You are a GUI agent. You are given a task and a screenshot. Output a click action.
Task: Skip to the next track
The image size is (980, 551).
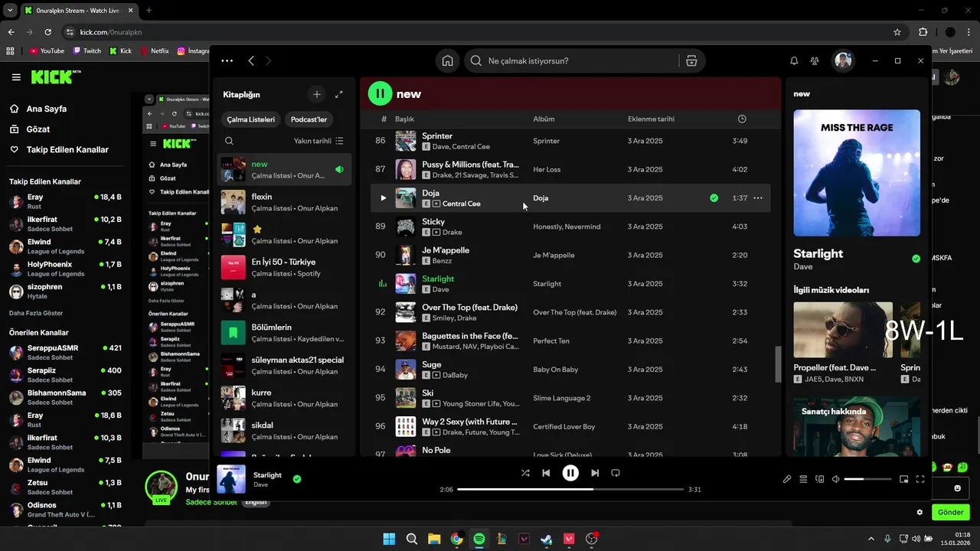595,473
